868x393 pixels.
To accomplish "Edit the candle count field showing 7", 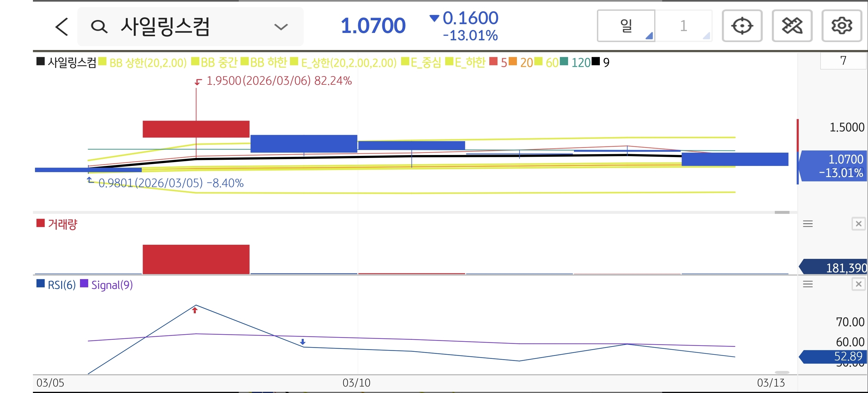I will [x=843, y=61].
